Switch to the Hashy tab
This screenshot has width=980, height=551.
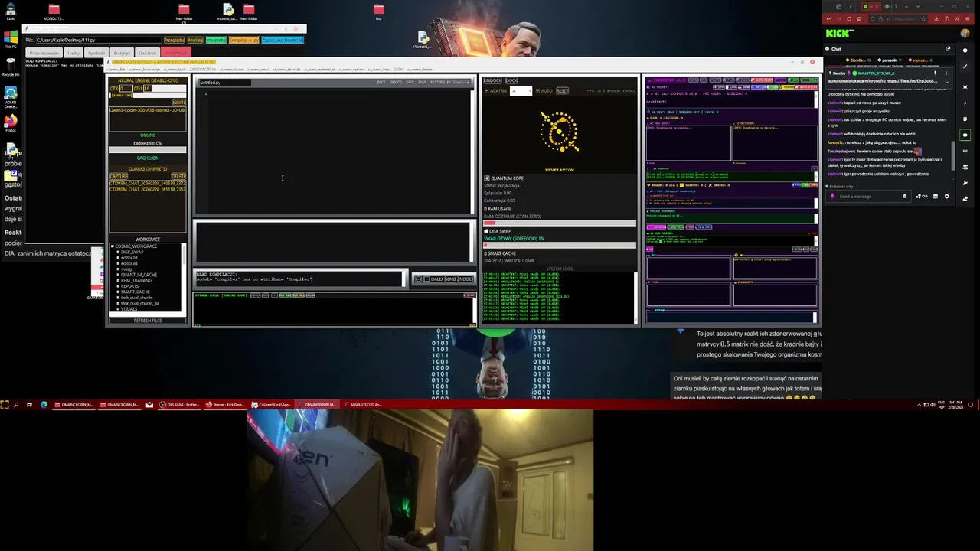pyautogui.click(x=73, y=53)
